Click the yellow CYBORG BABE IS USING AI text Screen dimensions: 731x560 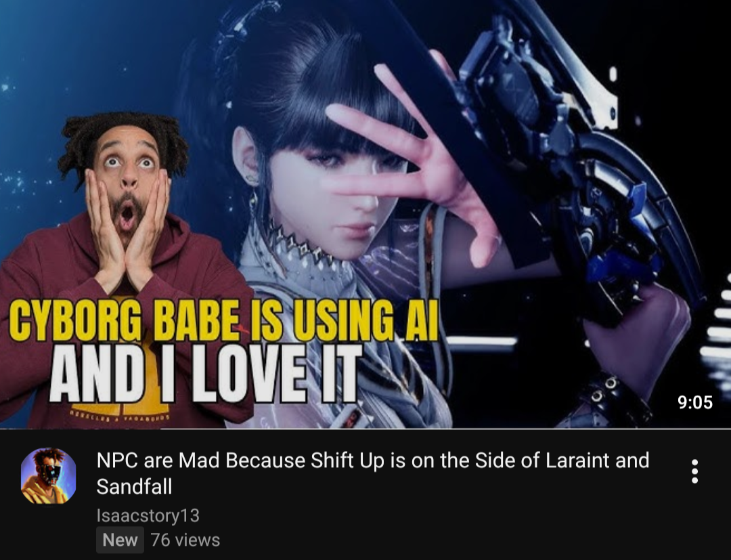(224, 320)
